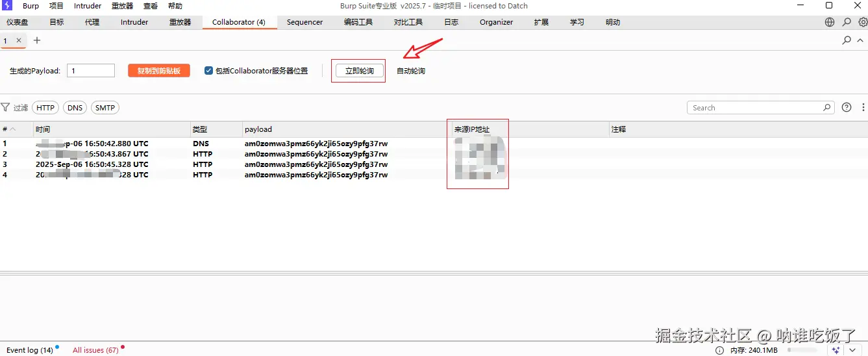Click the Burp lightning logo icon
The width and height of the screenshot is (868, 356).
pos(7,6)
